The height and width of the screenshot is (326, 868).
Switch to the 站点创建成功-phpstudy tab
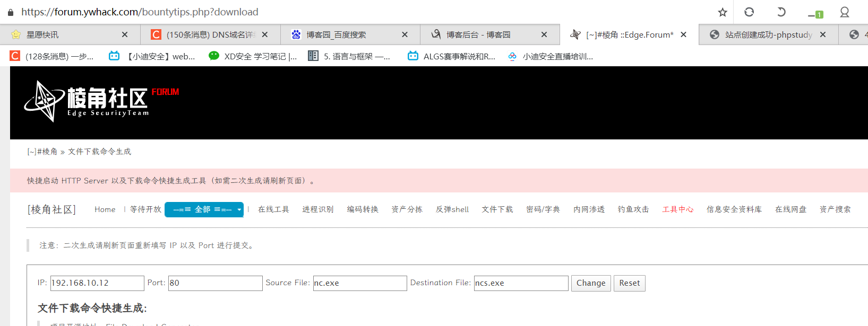click(769, 34)
